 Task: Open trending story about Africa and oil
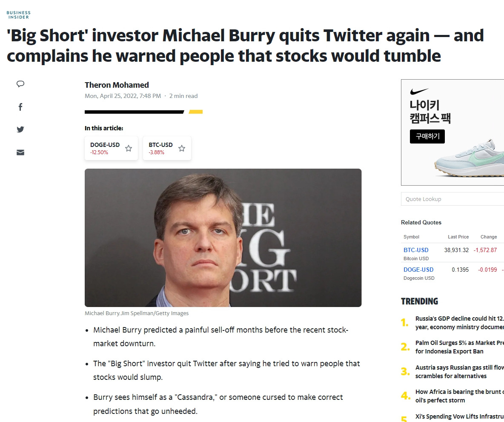pyautogui.click(x=460, y=396)
